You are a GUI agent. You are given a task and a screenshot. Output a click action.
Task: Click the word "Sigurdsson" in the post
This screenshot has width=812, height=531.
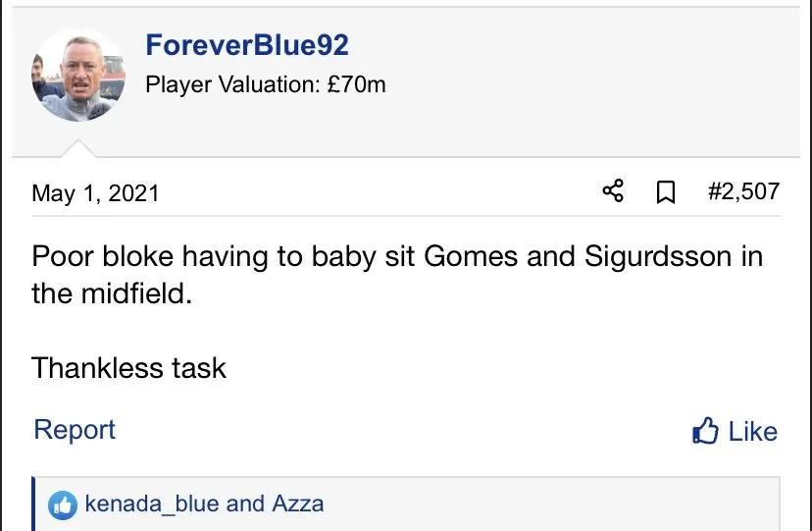[658, 256]
